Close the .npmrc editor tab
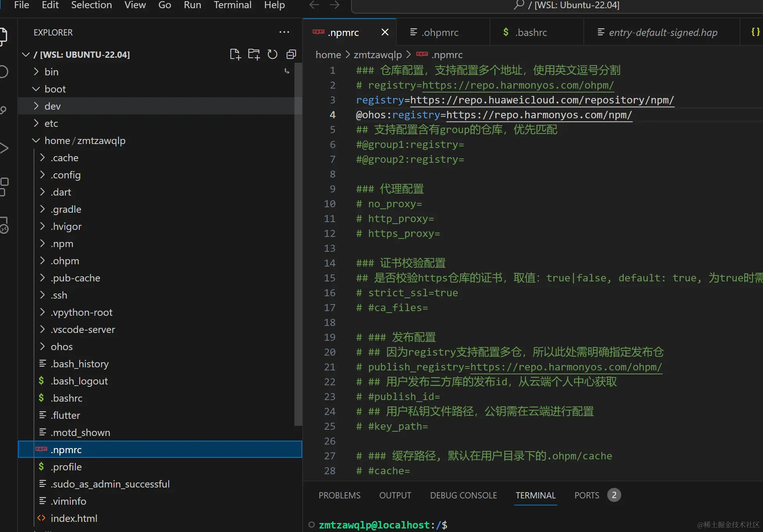The height and width of the screenshot is (532, 763). (385, 32)
